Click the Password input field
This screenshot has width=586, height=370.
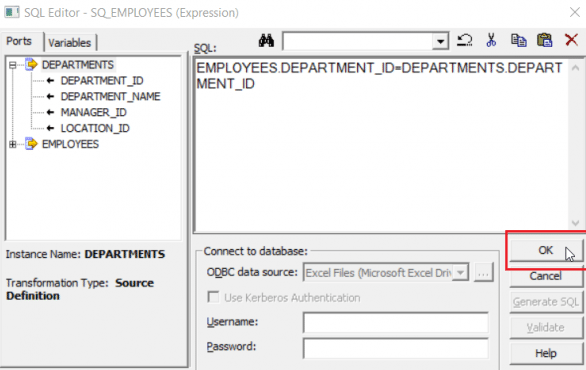(x=396, y=348)
